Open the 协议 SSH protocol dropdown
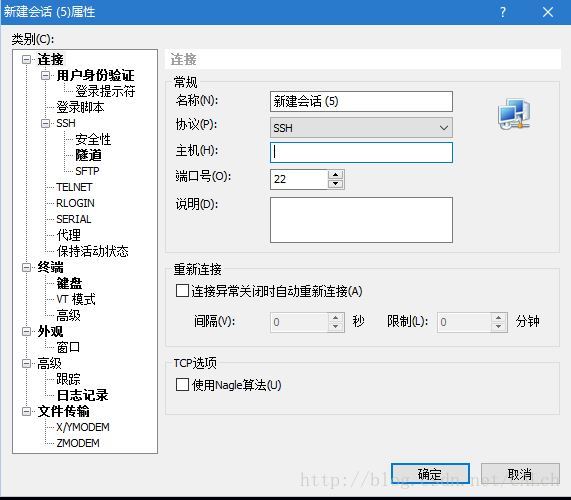The height and width of the screenshot is (500, 571). click(x=361, y=127)
